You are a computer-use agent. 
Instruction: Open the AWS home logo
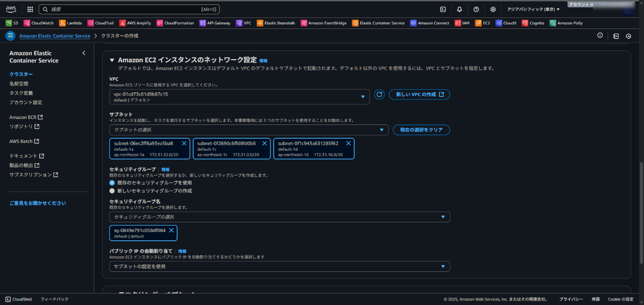11,9
